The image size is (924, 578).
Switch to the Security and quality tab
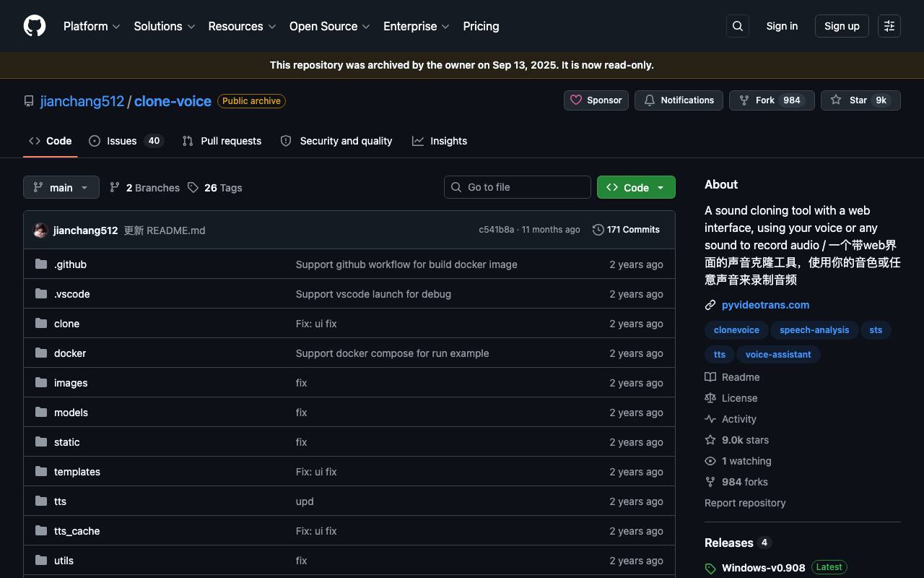point(336,141)
